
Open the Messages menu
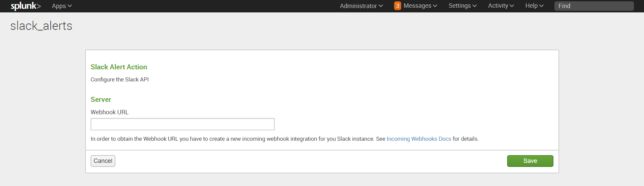[x=417, y=6]
